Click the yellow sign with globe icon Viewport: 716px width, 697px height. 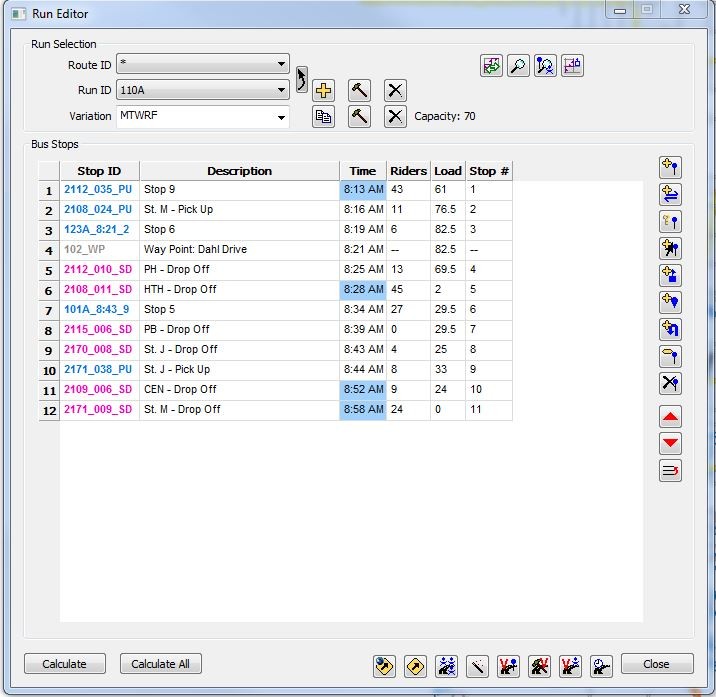pyautogui.click(x=384, y=666)
